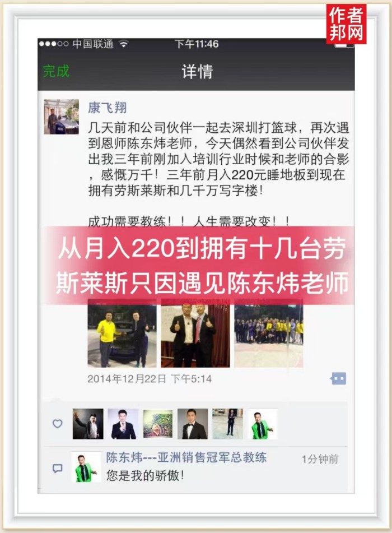Tap the 详情 title in navigation bar
The height and width of the screenshot is (533, 392).
click(x=197, y=71)
